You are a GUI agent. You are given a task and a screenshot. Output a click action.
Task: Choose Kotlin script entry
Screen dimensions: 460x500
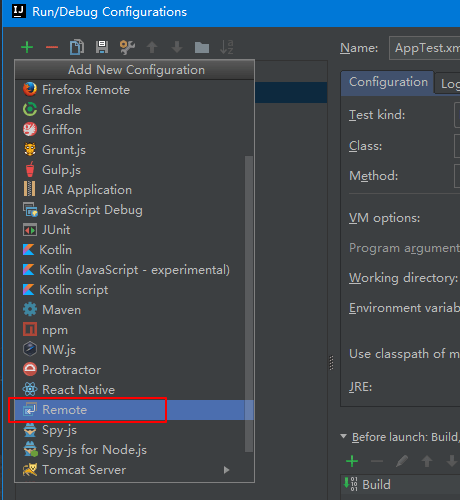[134, 290]
